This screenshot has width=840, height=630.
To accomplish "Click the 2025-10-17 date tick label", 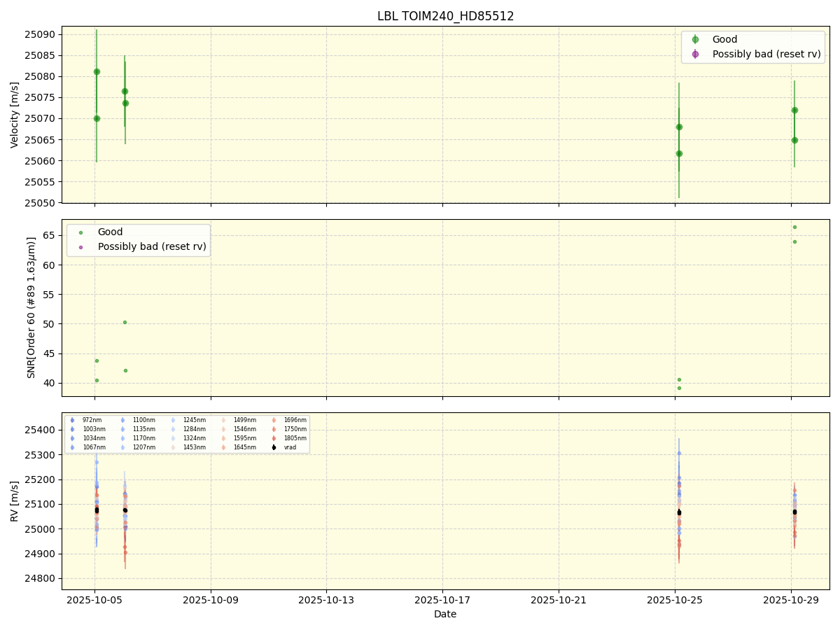I will (442, 600).
